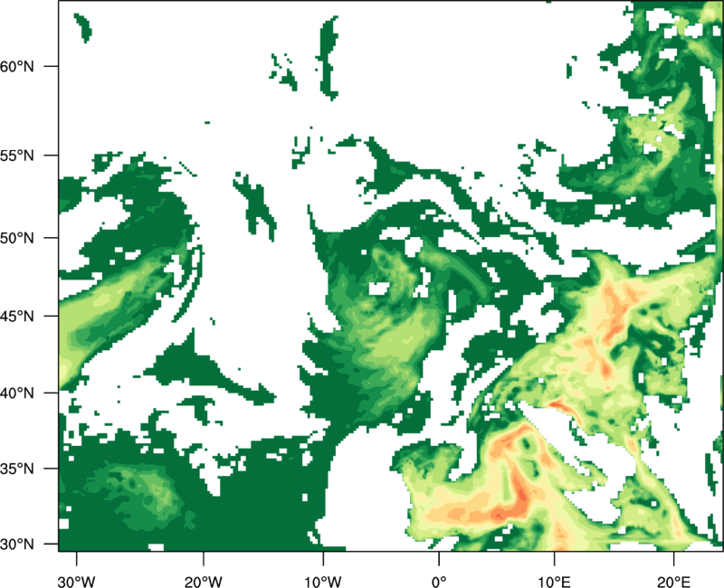Screen dimensions: 724x588
Task: Click the 20°W longitude label
Action: coord(204,582)
